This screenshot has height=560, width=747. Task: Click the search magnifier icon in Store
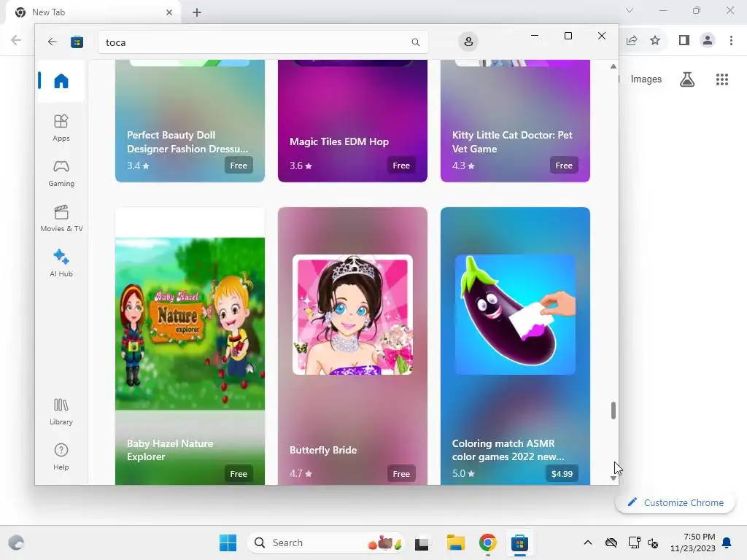click(x=415, y=42)
